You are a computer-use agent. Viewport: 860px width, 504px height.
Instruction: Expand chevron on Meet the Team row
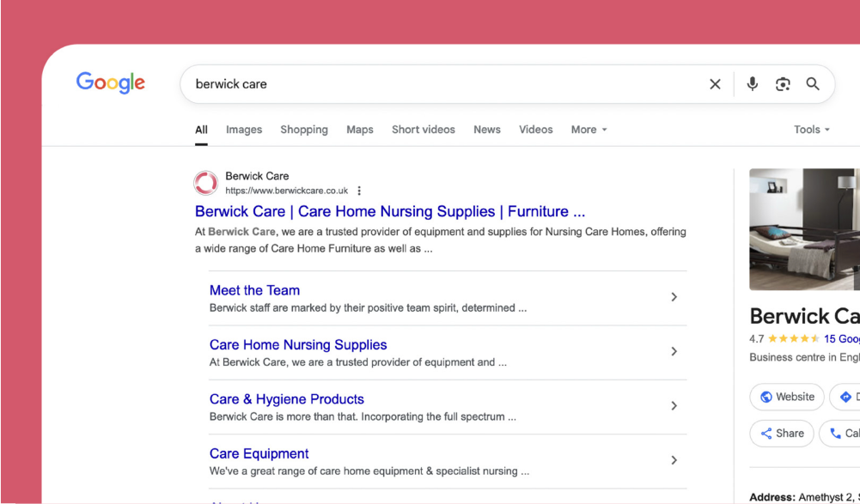674,297
